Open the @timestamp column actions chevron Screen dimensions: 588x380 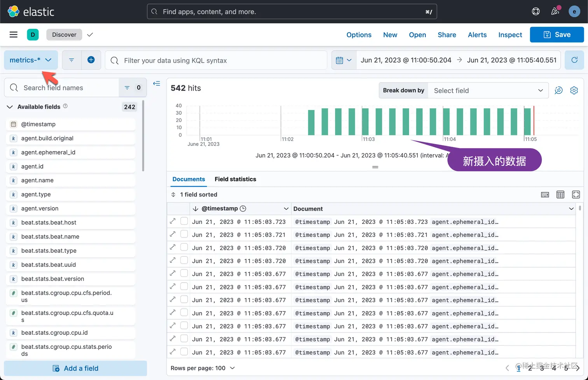point(286,209)
